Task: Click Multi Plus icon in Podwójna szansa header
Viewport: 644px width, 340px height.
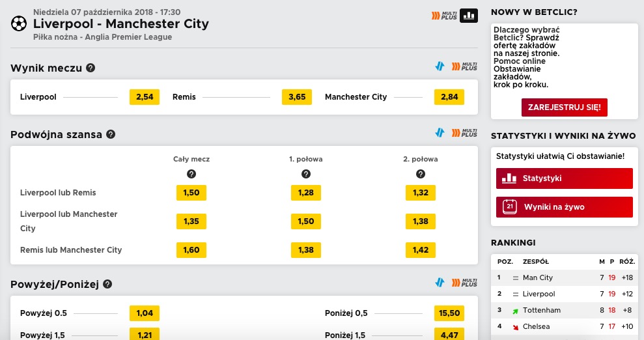Action: click(464, 133)
